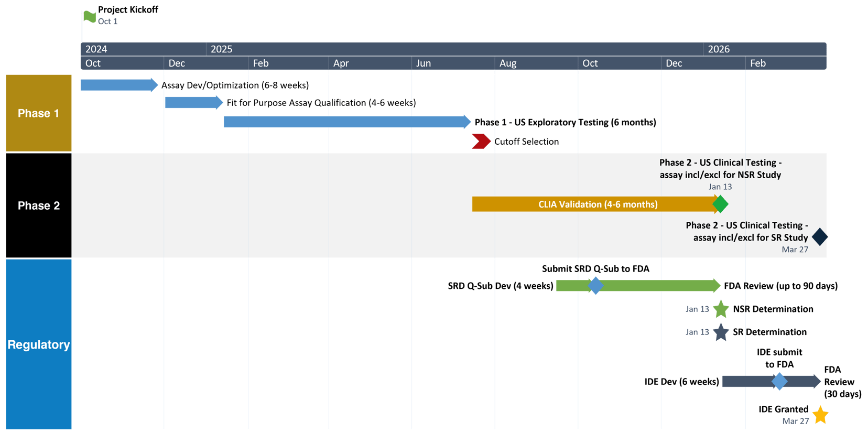This screenshot has width=868, height=432.
Task: Click the green diamond milestone on Jan 13
Action: 720,204
